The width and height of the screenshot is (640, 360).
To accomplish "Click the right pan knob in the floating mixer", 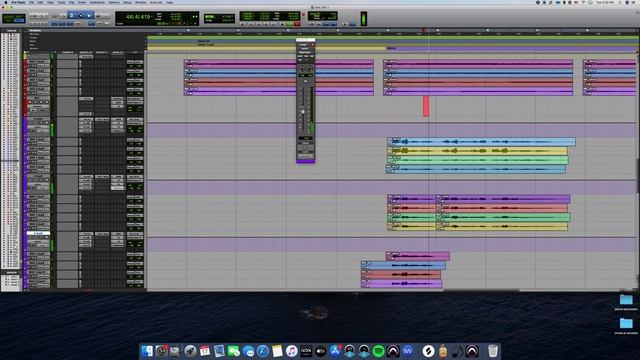I will (x=309, y=69).
